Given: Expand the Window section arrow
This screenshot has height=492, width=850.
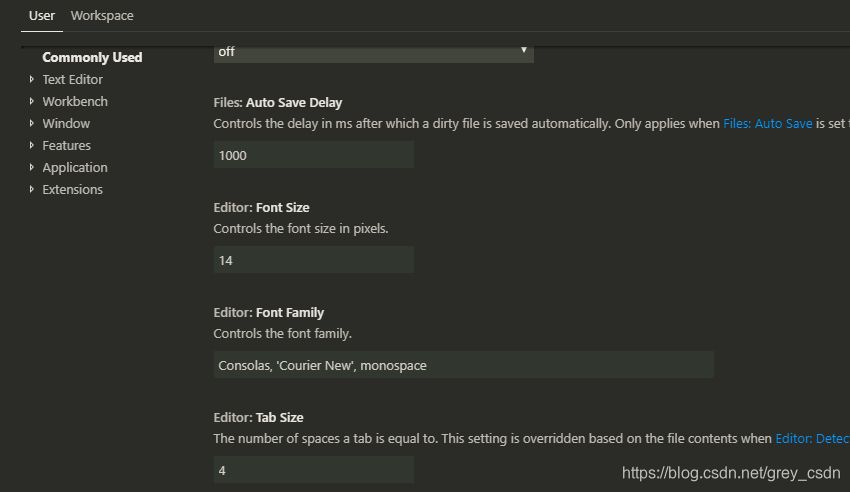Looking at the screenshot, I should (32, 124).
